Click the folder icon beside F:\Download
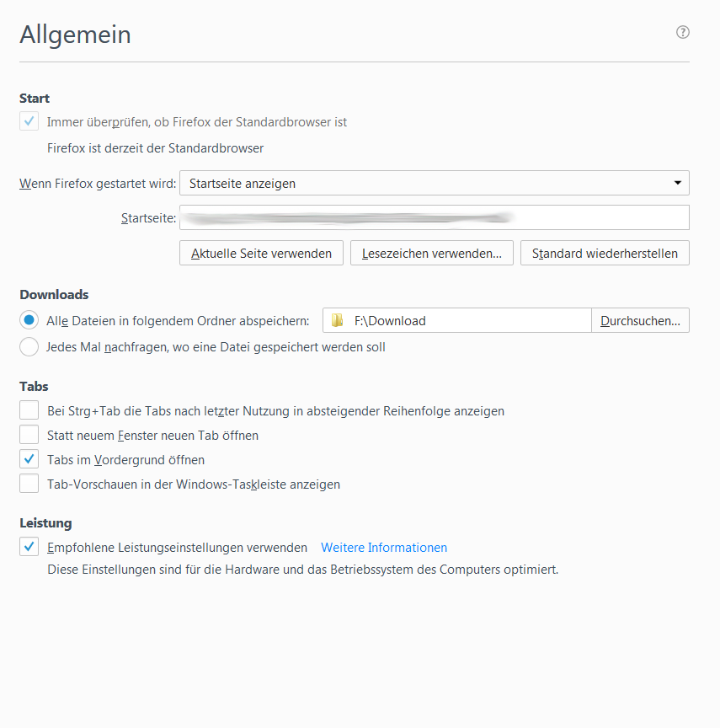 coord(338,320)
